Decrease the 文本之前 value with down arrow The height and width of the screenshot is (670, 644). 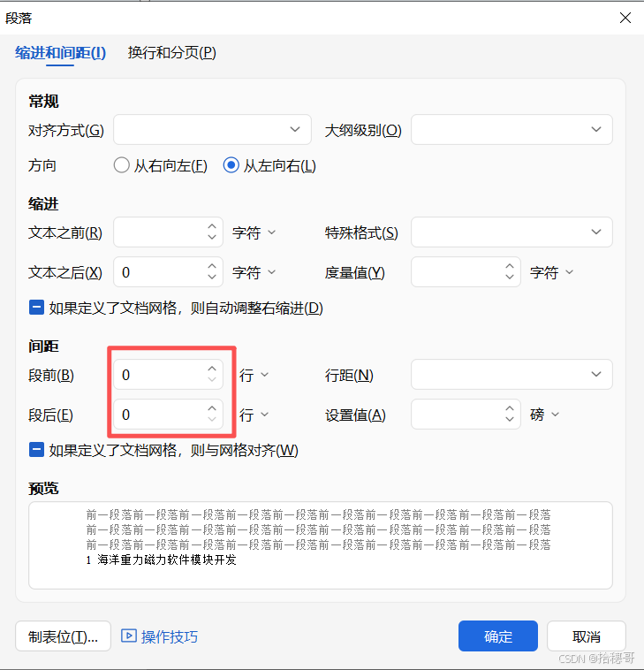(212, 237)
